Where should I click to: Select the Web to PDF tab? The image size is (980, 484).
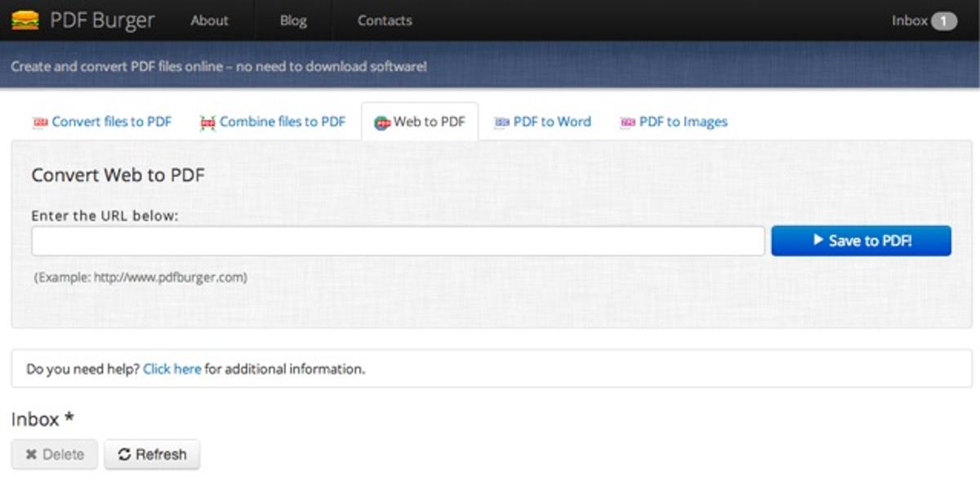[420, 122]
